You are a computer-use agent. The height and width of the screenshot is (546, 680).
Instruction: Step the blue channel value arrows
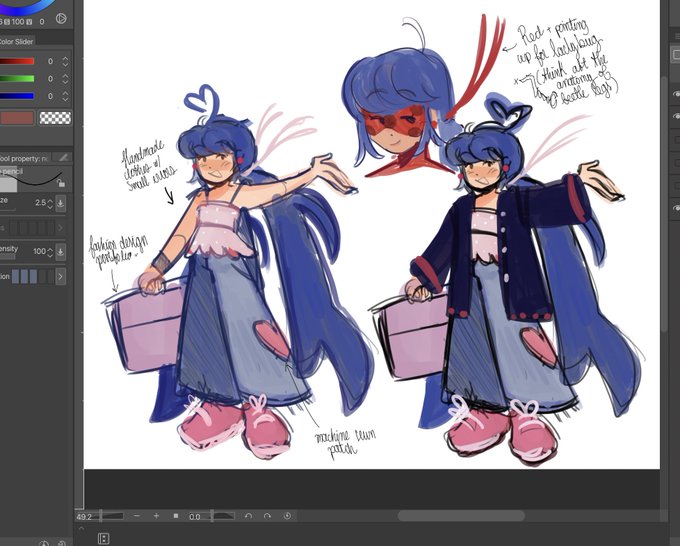65,96
